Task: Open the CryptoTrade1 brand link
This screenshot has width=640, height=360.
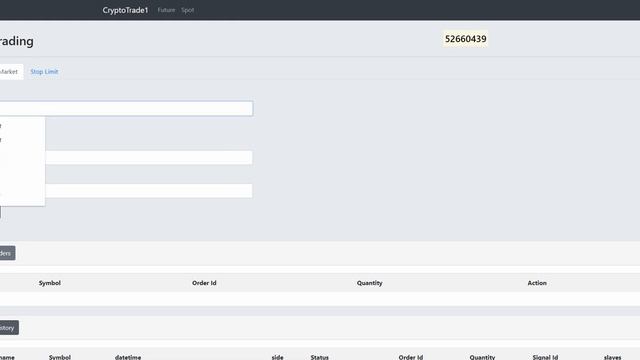Action: (x=125, y=10)
